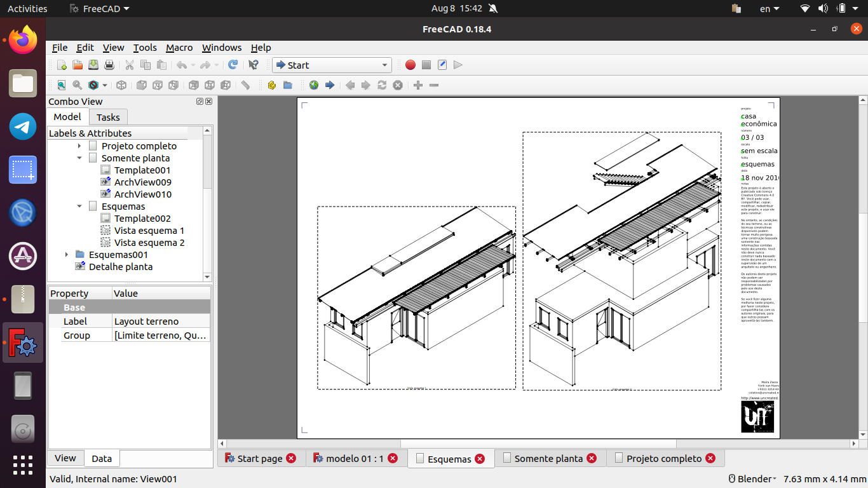
Task: Click Fit selection magnifier icon
Action: point(78,85)
